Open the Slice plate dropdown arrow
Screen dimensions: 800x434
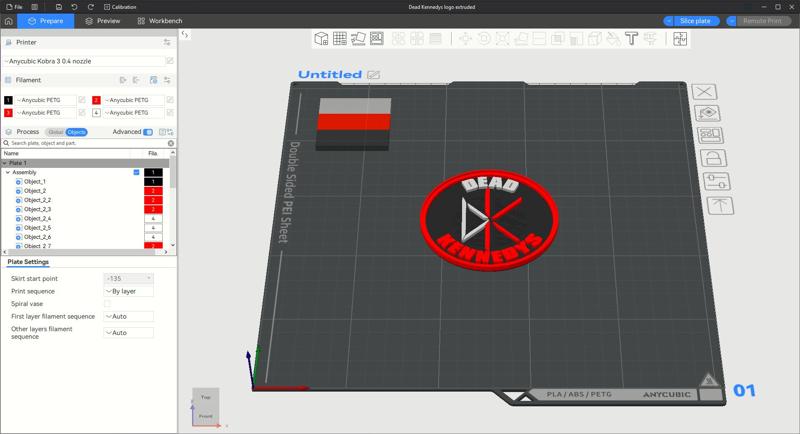pos(668,21)
